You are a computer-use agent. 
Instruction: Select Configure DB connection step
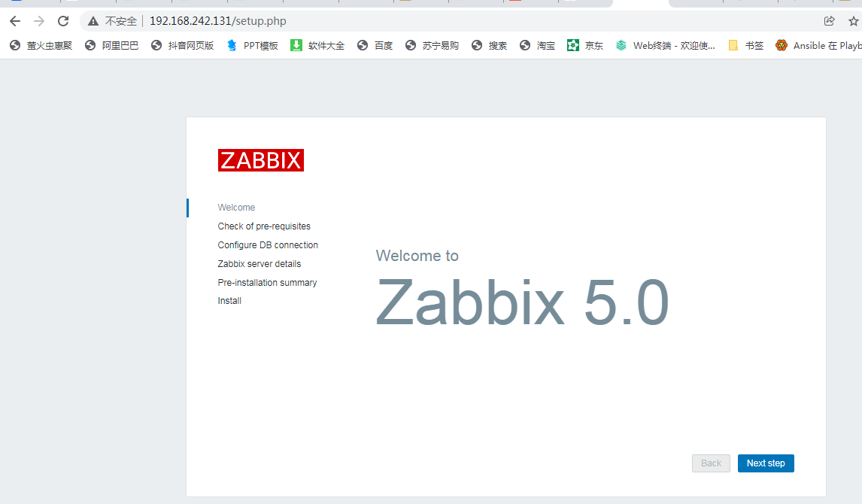tap(268, 244)
